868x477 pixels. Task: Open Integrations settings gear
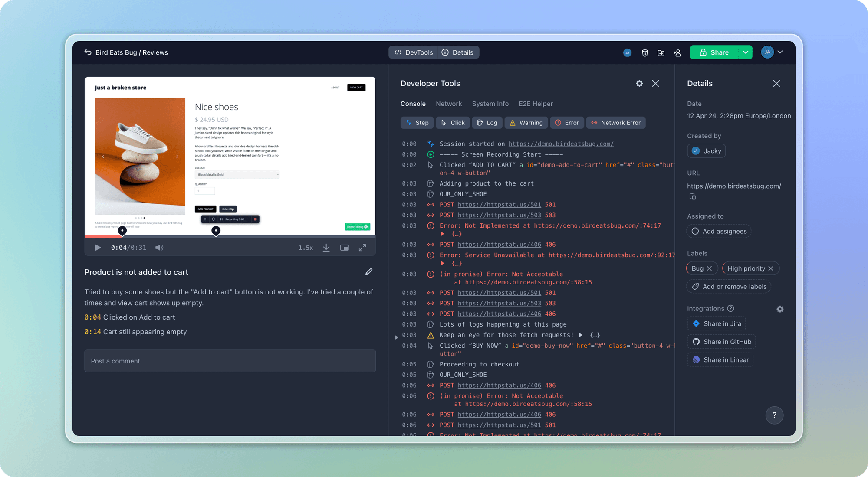pyautogui.click(x=780, y=309)
